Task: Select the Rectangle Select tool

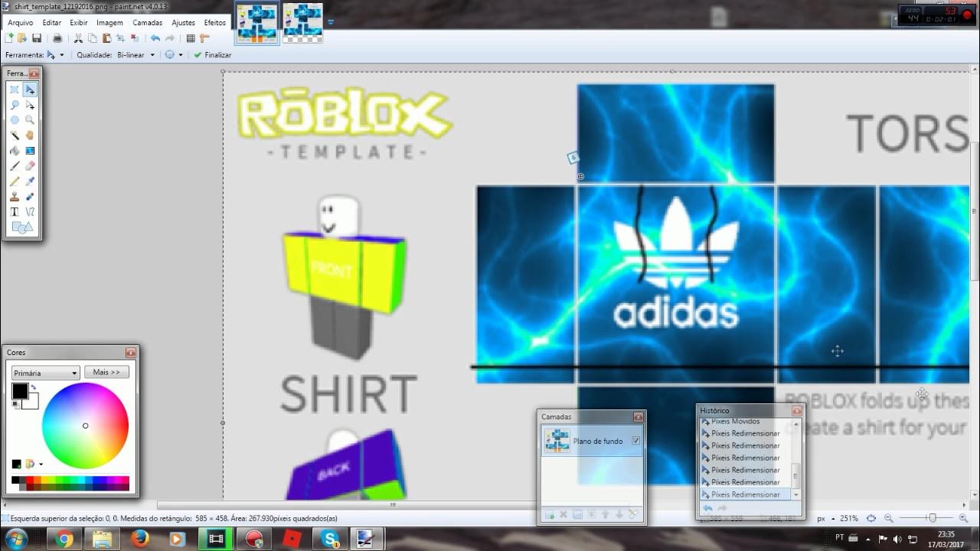Action: click(15, 90)
